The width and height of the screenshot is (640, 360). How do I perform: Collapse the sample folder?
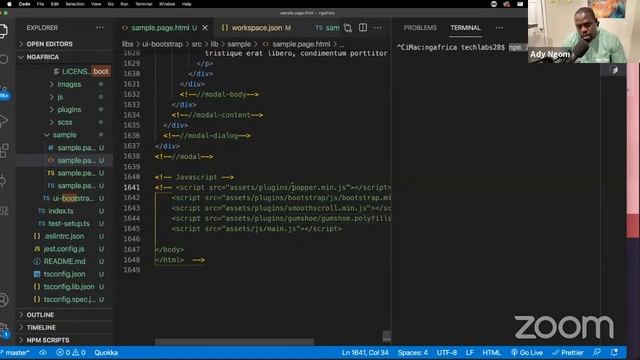64,135
